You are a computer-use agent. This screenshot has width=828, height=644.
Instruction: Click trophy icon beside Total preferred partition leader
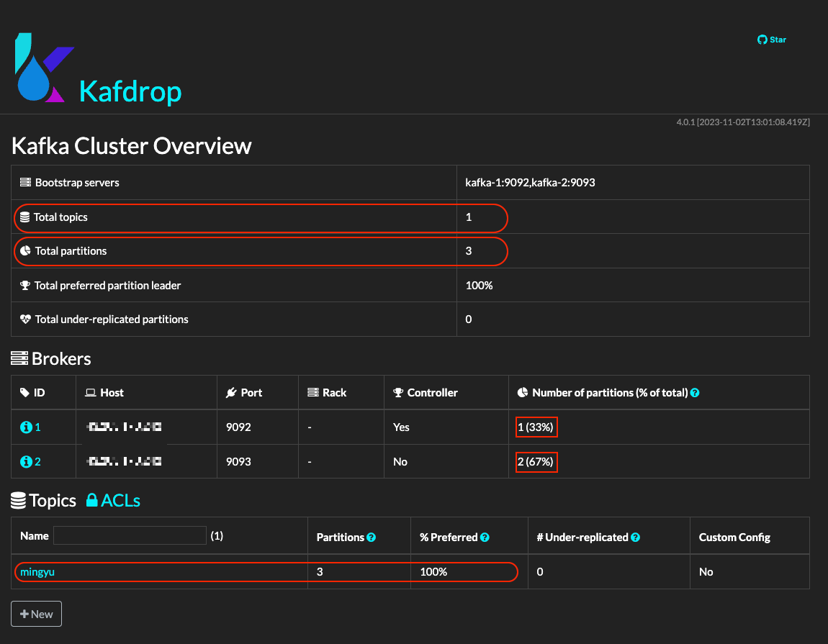point(24,285)
